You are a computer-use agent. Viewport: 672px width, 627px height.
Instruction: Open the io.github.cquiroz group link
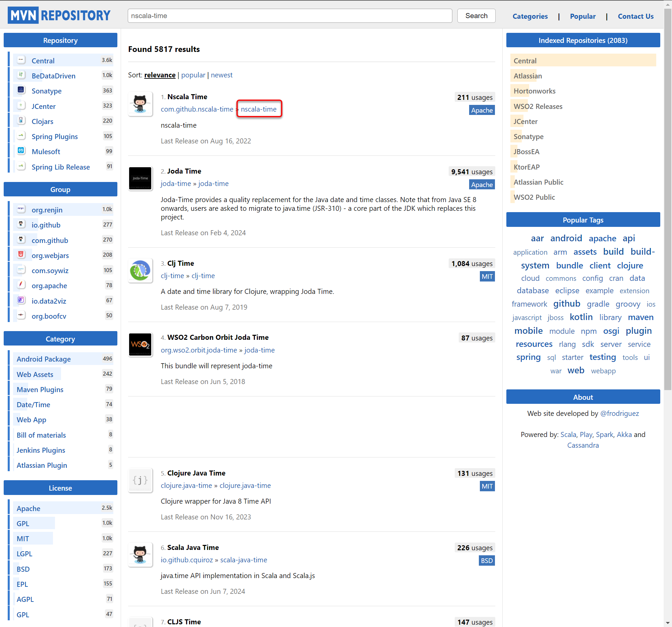point(186,560)
